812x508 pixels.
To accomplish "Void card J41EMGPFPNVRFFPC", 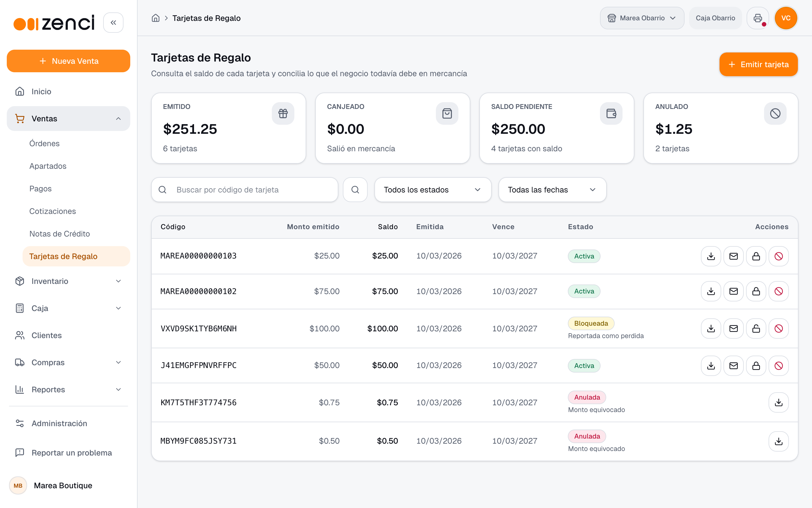I will coord(779,365).
